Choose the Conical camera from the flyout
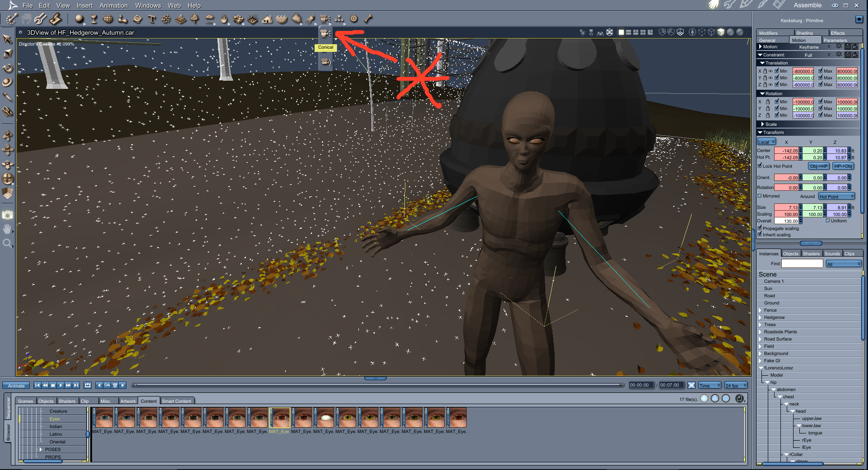The height and width of the screenshot is (470, 868). (325, 33)
